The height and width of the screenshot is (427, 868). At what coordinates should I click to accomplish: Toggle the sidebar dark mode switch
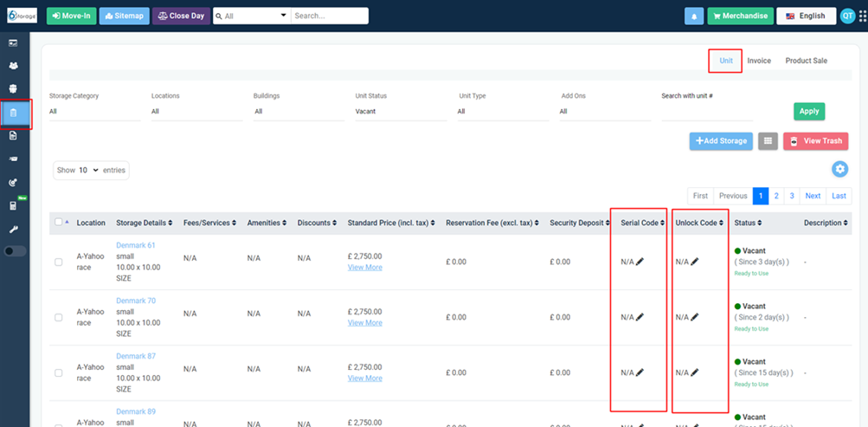click(15, 251)
